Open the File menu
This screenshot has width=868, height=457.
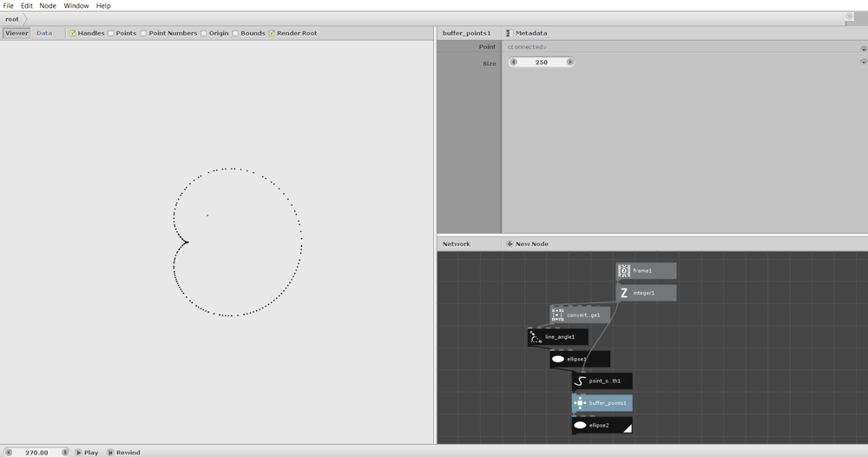[x=9, y=5]
